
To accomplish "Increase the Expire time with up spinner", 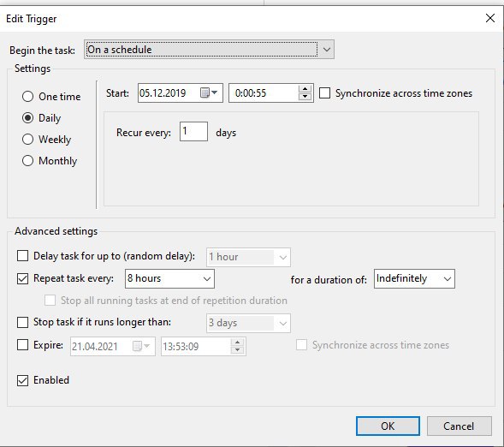I will click(x=237, y=343).
